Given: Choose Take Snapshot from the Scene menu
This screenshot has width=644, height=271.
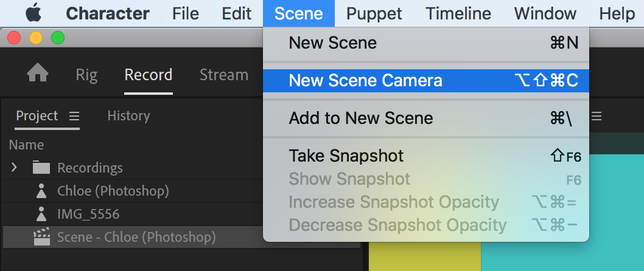Looking at the screenshot, I should coord(346,156).
